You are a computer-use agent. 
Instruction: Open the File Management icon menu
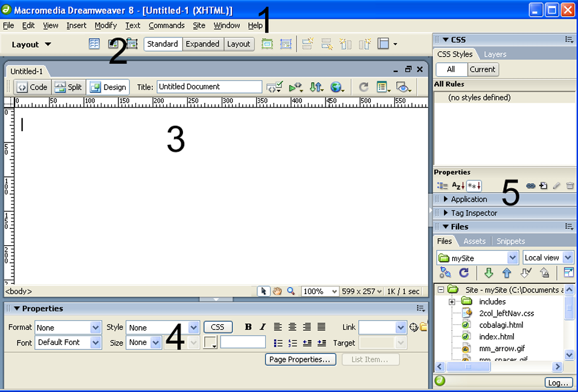point(316,87)
